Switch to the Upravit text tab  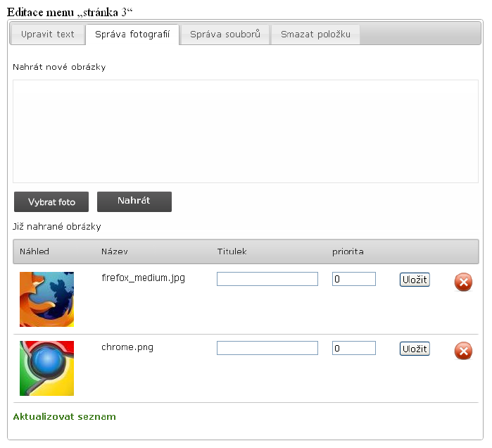pyautogui.click(x=48, y=35)
